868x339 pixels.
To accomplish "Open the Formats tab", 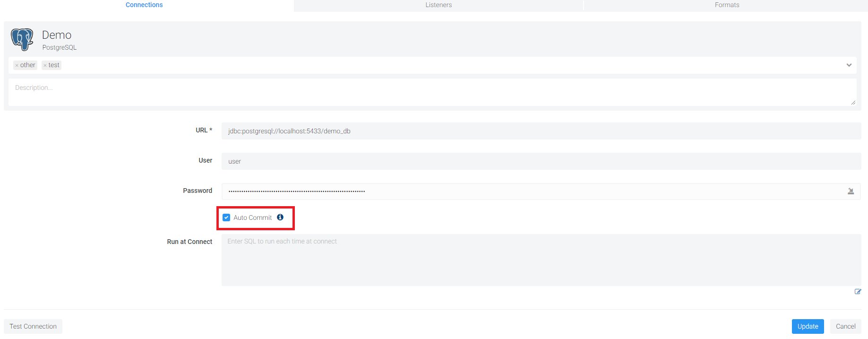I will pos(727,5).
